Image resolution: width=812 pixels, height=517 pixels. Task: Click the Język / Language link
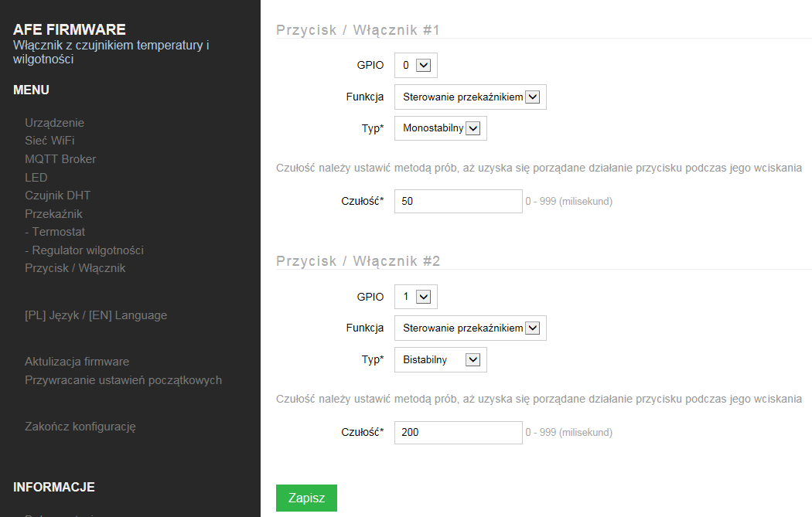tap(96, 315)
